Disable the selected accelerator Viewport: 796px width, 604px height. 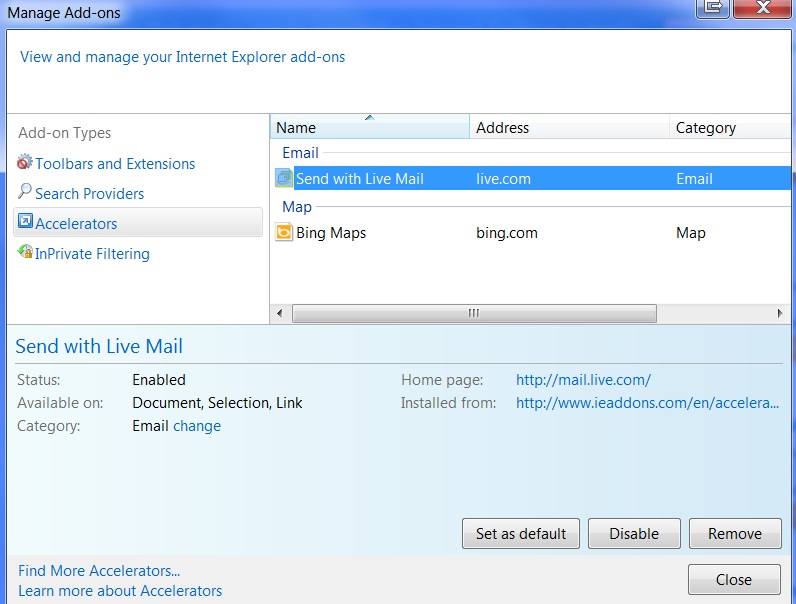[x=634, y=533]
